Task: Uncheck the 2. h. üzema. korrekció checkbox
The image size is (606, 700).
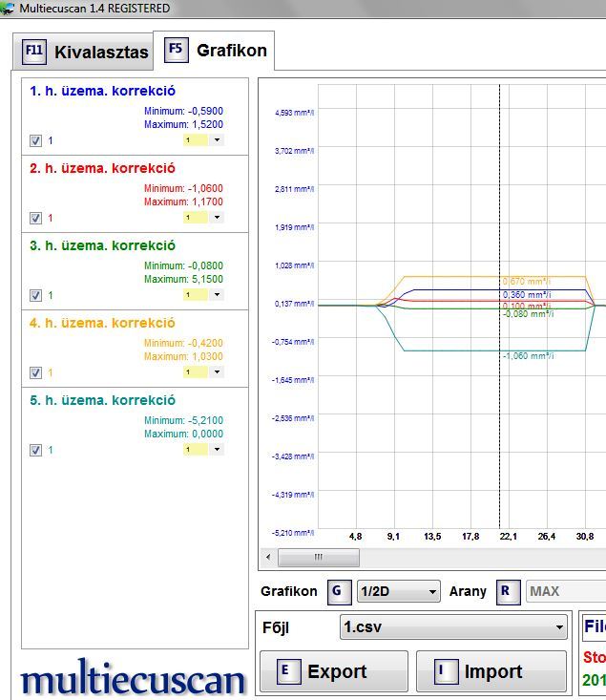Action: click(x=35, y=218)
